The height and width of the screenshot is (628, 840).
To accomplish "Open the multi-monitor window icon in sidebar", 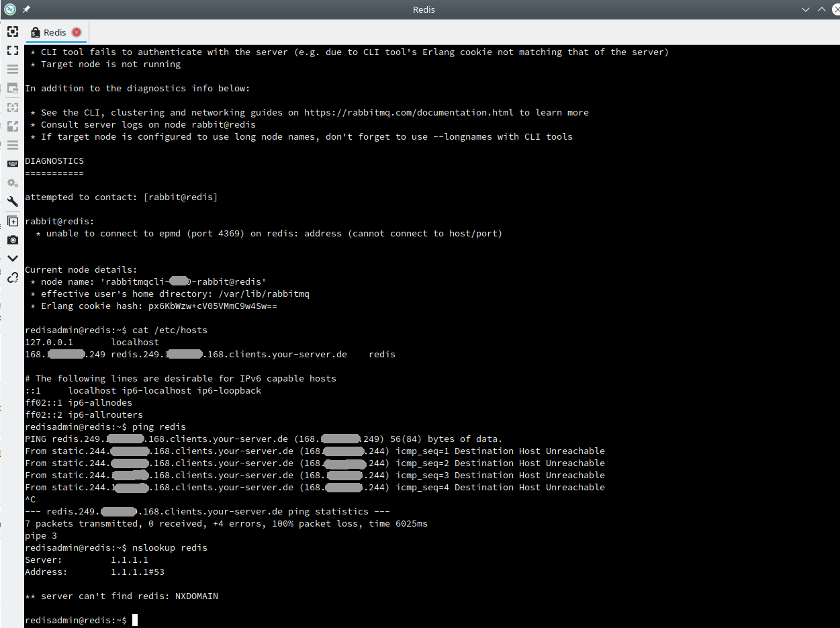I will click(x=12, y=88).
